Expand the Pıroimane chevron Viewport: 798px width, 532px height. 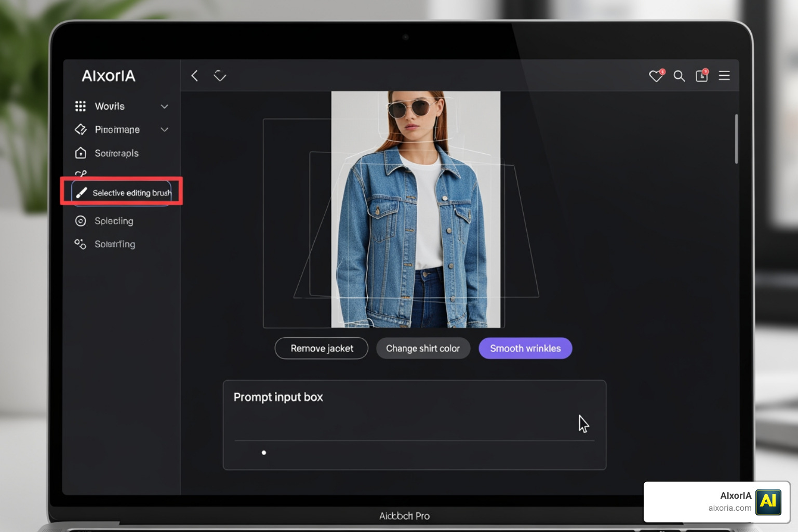click(x=165, y=129)
